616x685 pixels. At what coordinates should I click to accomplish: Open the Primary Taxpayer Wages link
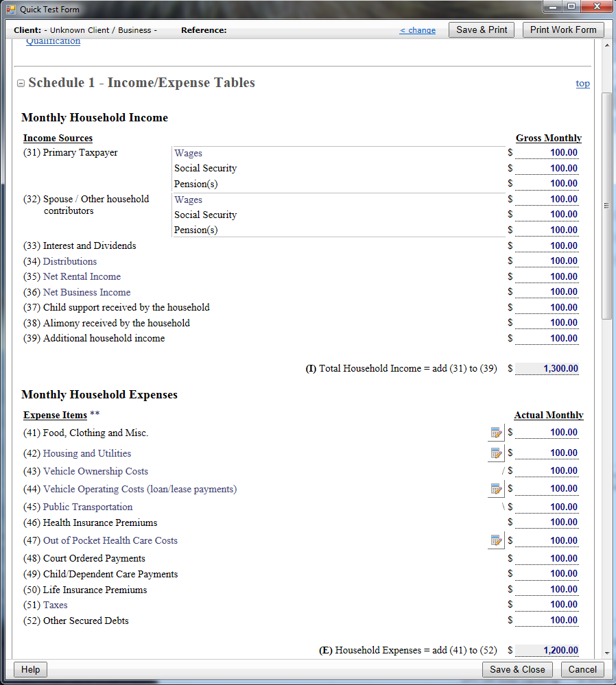(189, 153)
